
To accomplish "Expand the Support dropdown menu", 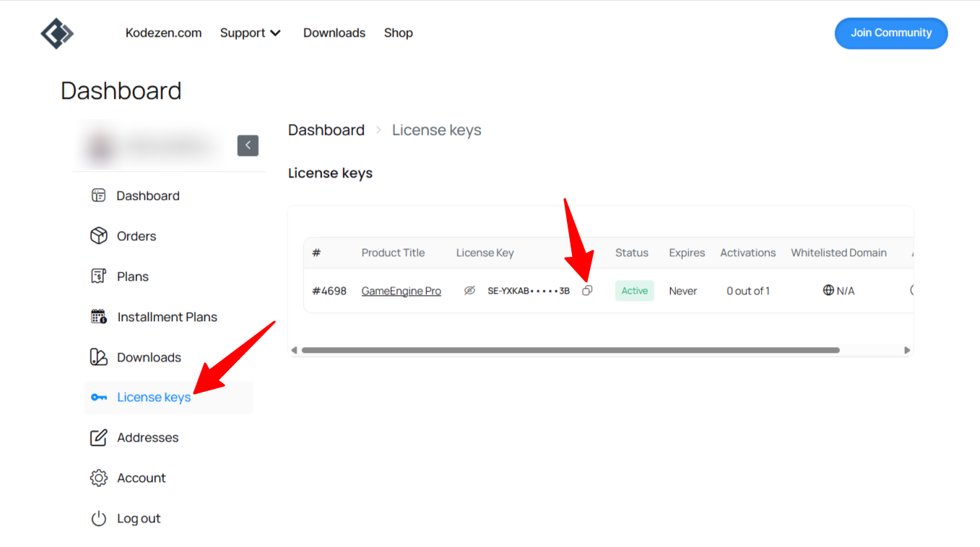I will point(251,33).
